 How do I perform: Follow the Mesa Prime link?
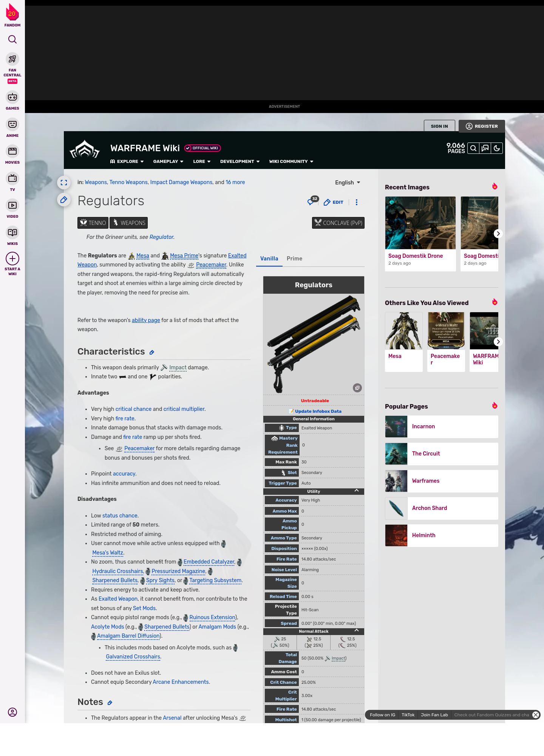[x=184, y=256]
